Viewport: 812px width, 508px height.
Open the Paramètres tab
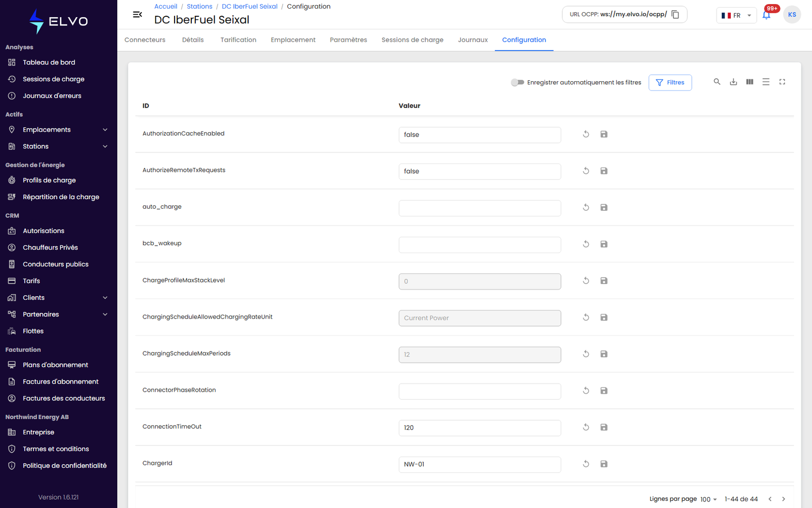click(348, 40)
